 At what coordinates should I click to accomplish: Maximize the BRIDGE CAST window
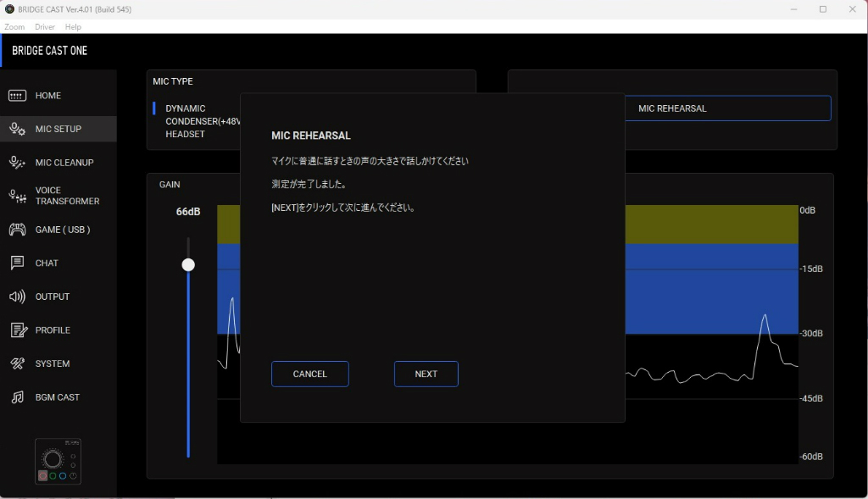[823, 9]
